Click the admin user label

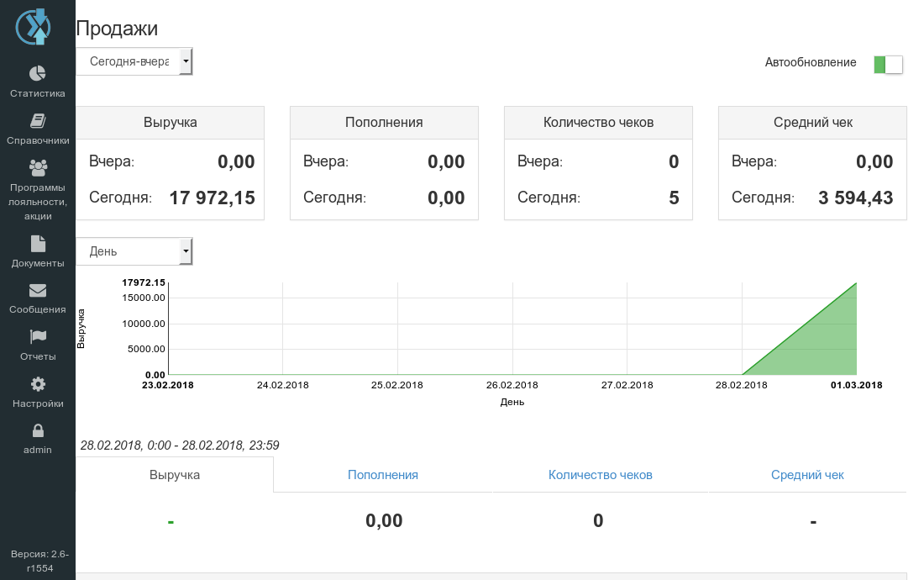click(x=38, y=450)
